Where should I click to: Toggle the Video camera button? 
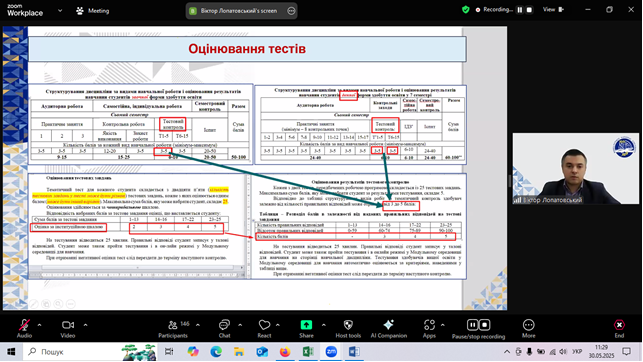tap(68, 325)
